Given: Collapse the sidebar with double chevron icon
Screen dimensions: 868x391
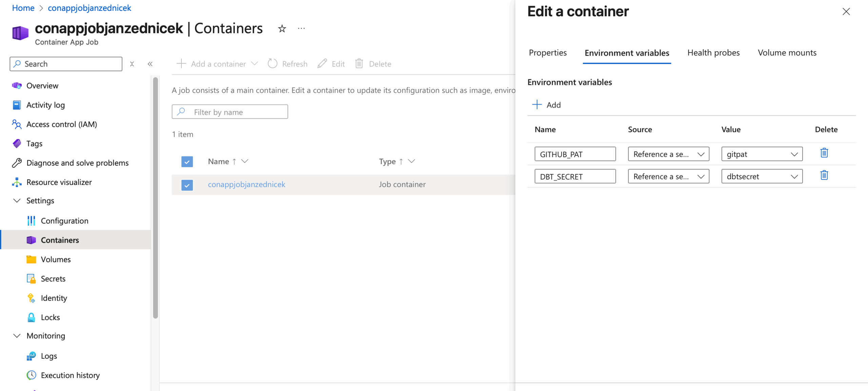Looking at the screenshot, I should [150, 64].
